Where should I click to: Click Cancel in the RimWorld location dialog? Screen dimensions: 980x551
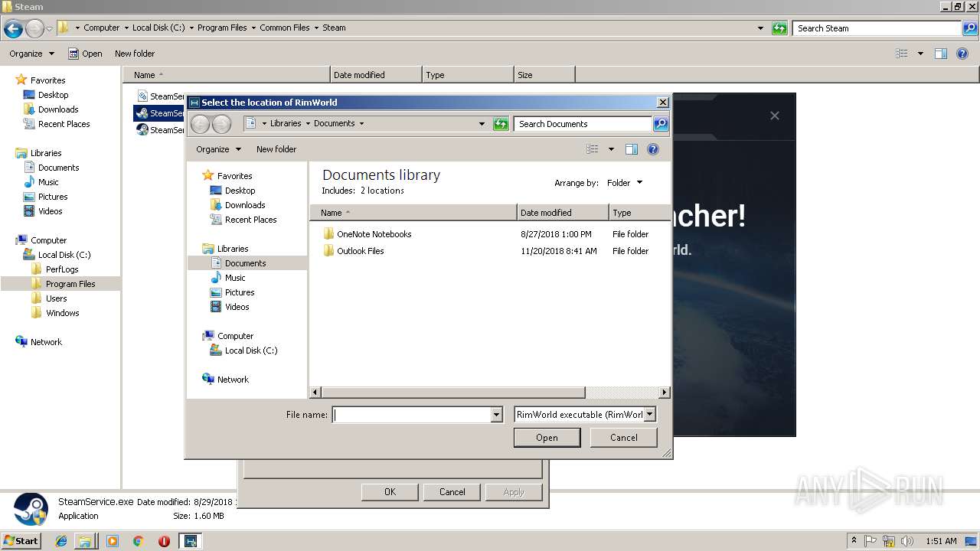point(624,438)
